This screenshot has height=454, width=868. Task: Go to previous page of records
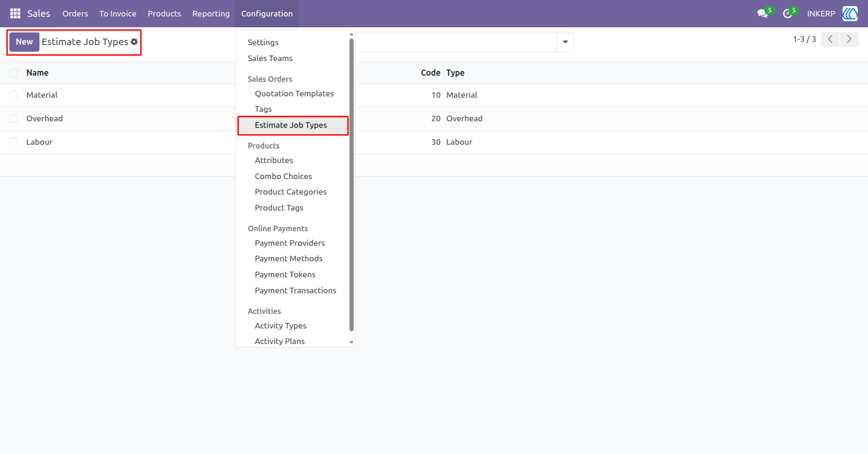(x=830, y=39)
